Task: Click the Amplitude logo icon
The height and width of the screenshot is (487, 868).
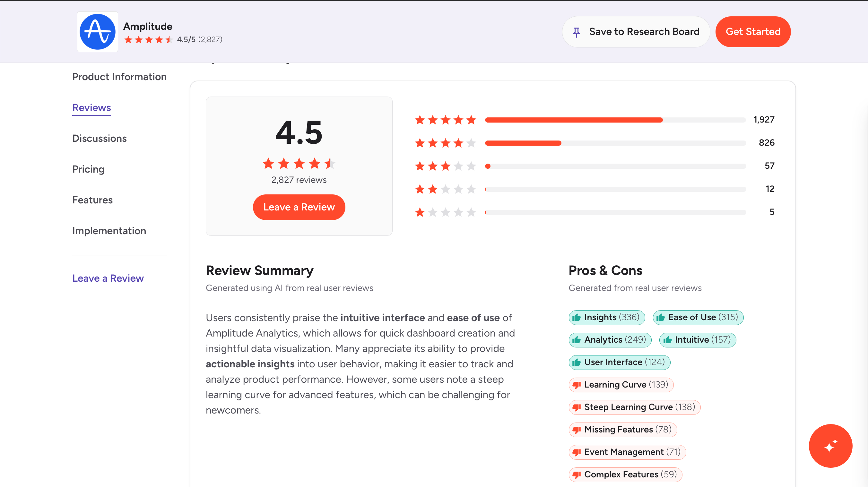Action: coord(97,32)
